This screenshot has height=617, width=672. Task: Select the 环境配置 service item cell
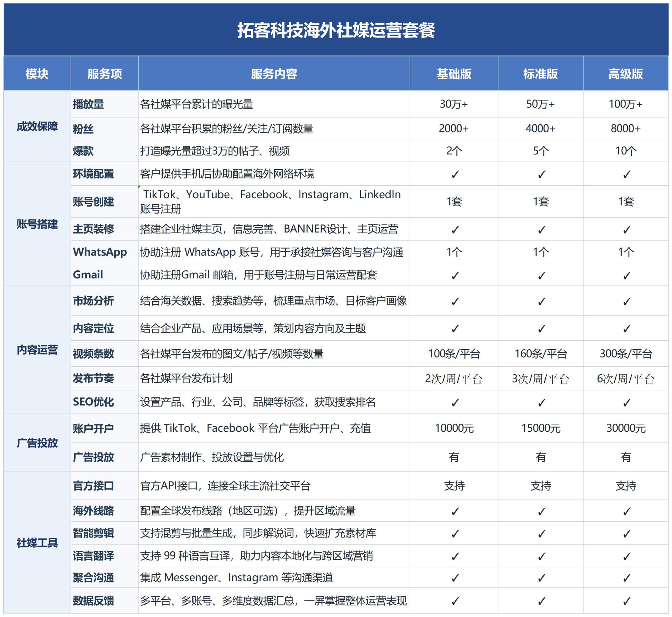(105, 174)
